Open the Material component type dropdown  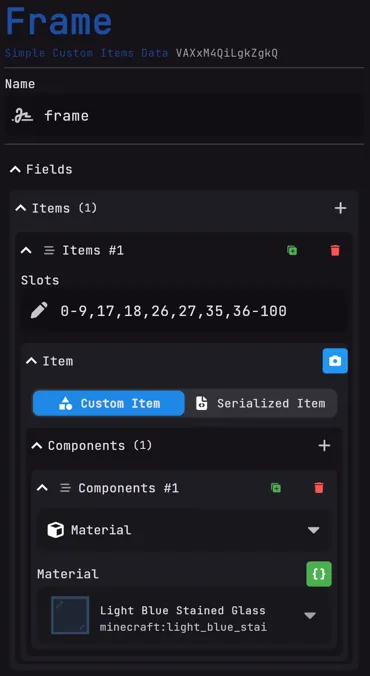click(x=184, y=530)
